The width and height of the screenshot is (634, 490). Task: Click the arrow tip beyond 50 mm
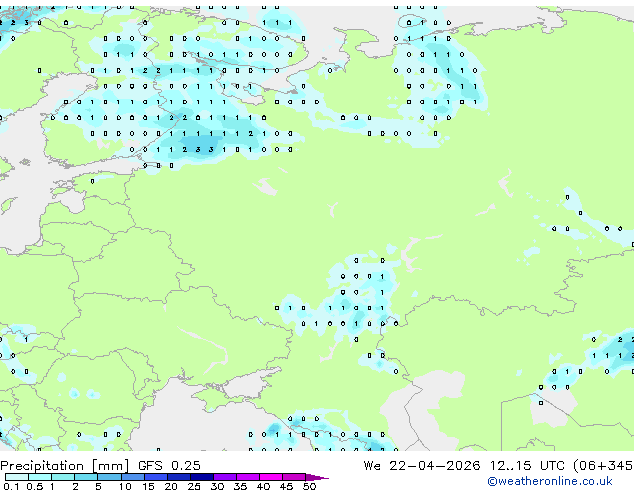(x=317, y=477)
